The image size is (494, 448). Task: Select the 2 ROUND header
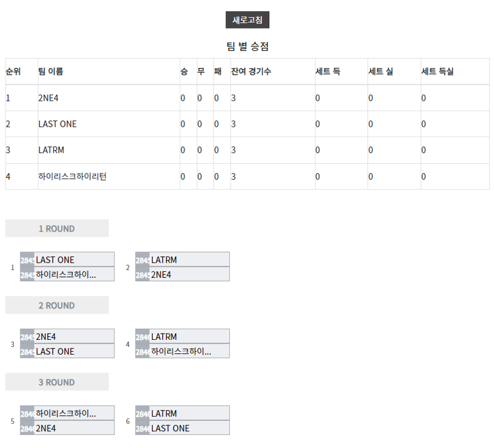coord(57,305)
